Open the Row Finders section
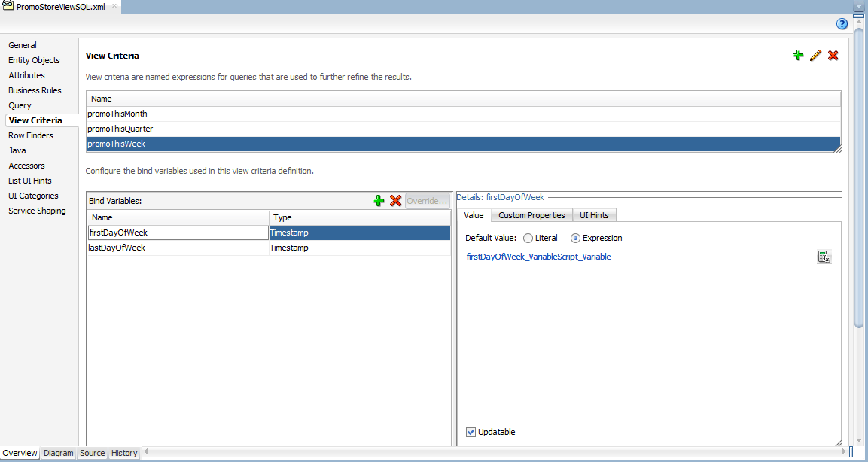Image resolution: width=868 pixels, height=462 pixels. [31, 135]
